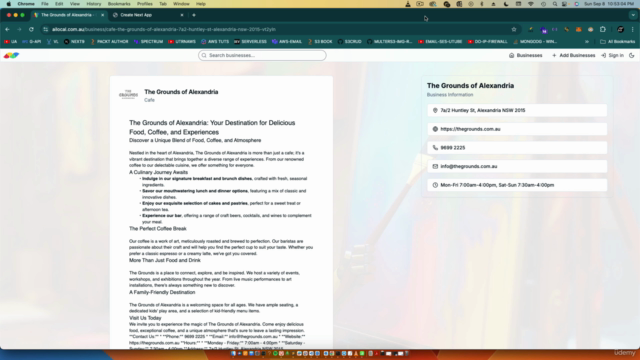Open the Bookmarks menu
This screenshot has width=640, height=360.
(119, 4)
